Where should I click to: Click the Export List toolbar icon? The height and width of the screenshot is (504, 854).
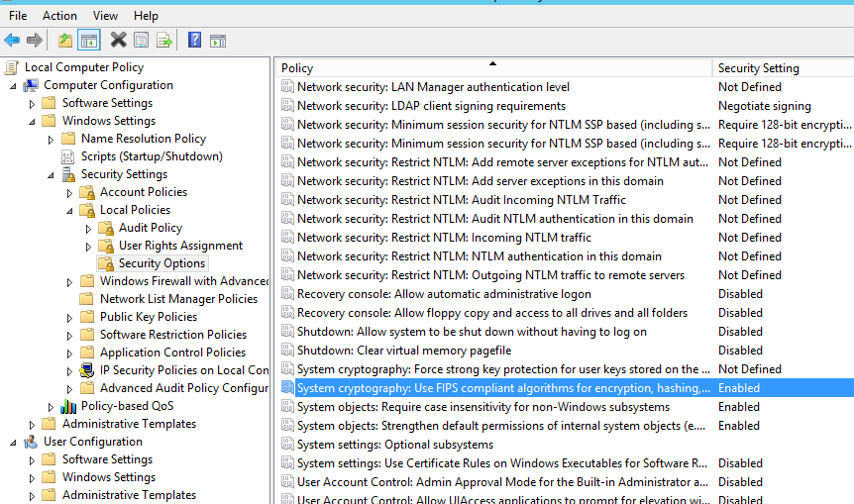(x=164, y=40)
